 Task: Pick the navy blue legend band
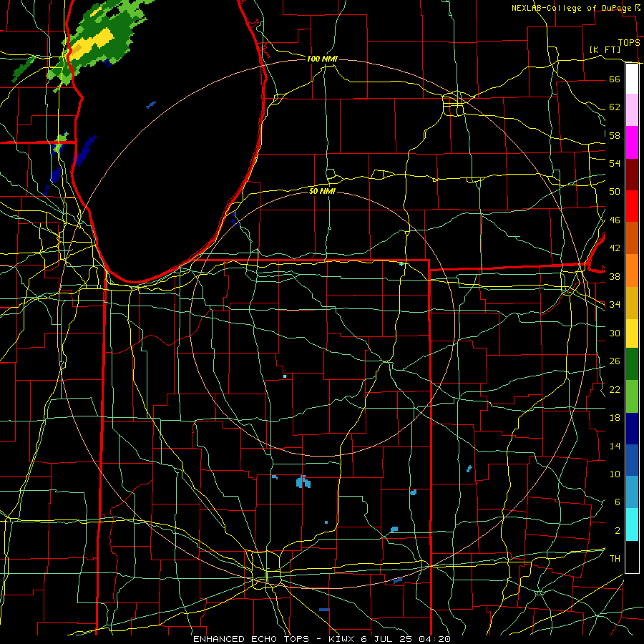pyautogui.click(x=632, y=429)
